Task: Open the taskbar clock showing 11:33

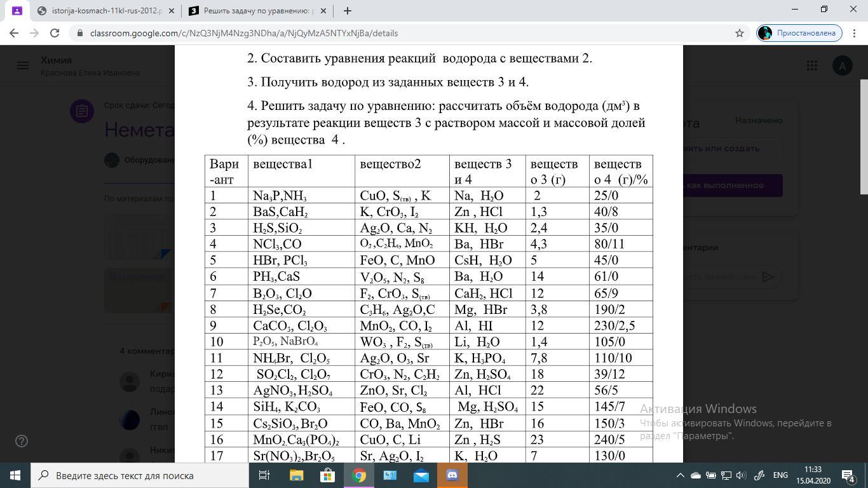Action: [x=813, y=475]
